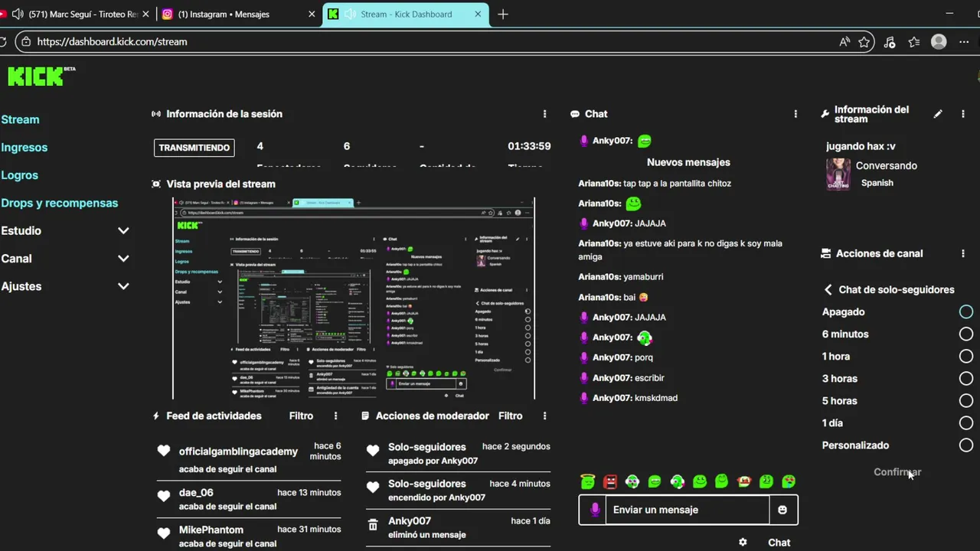This screenshot has width=980, height=551.
Task: Click Anky007 username on kmskdmad message
Action: [x=612, y=398]
